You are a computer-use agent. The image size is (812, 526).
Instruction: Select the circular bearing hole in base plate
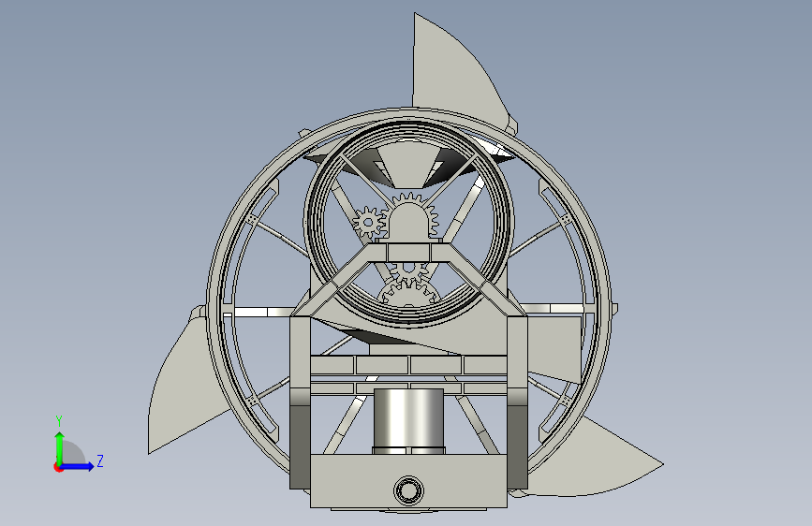(408, 489)
